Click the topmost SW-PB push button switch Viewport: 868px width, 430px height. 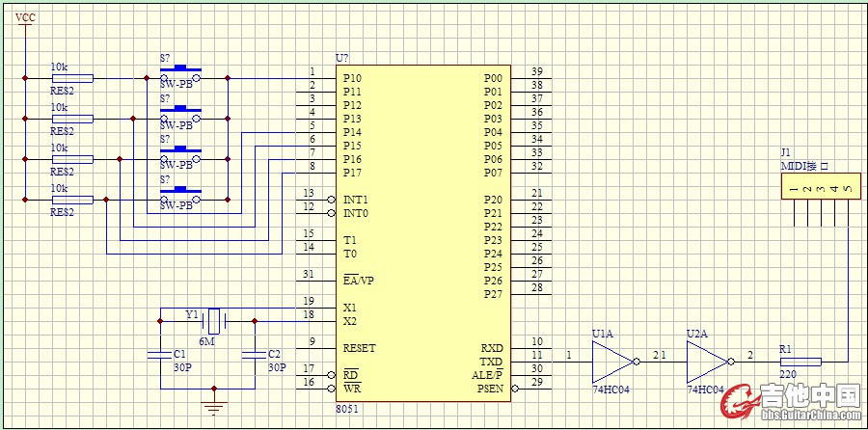click(179, 75)
